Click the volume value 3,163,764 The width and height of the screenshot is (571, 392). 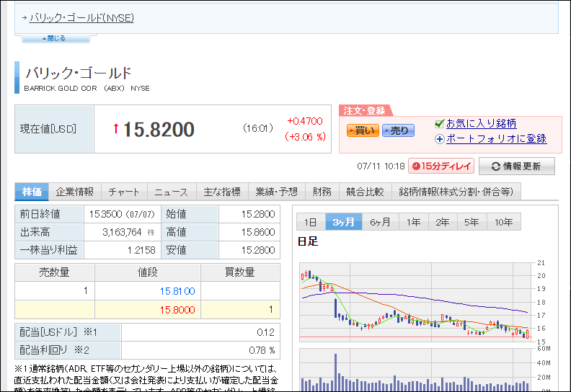tap(122, 232)
